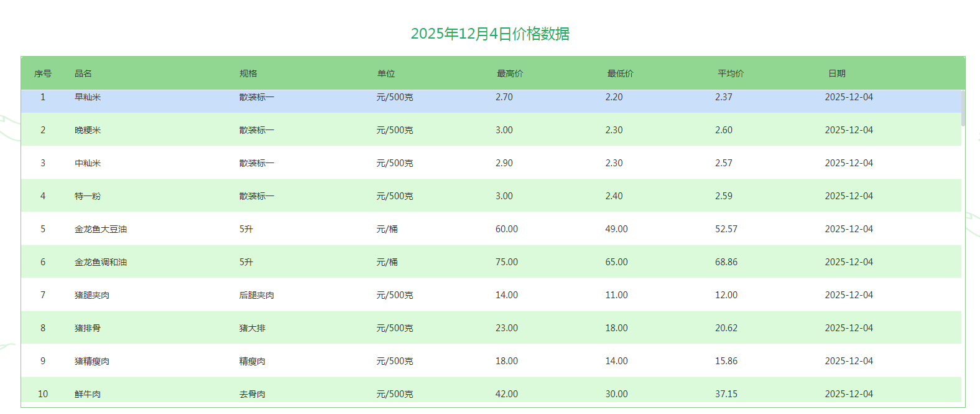980x414 pixels.
Task: Click the 晚粳米 product name cell
Action: [x=88, y=130]
